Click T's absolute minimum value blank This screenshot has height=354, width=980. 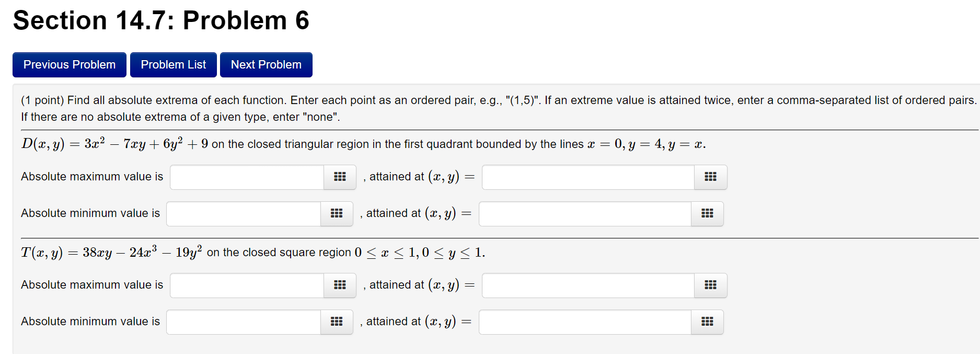point(243,322)
